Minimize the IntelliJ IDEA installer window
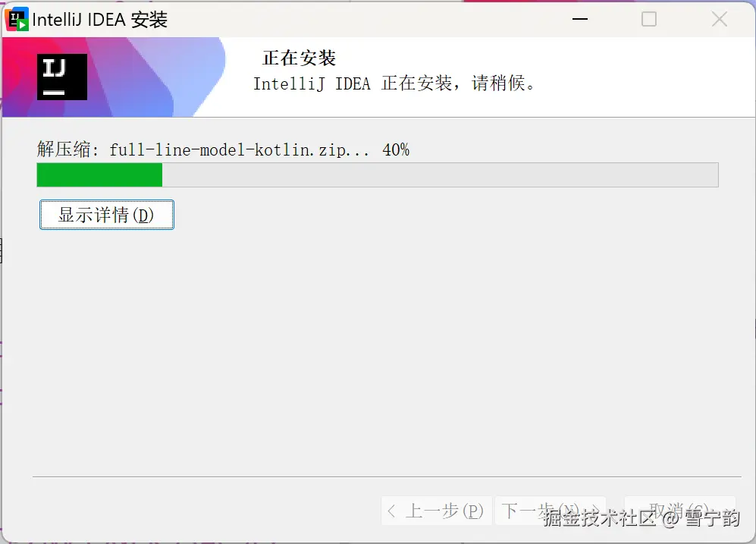 point(580,19)
